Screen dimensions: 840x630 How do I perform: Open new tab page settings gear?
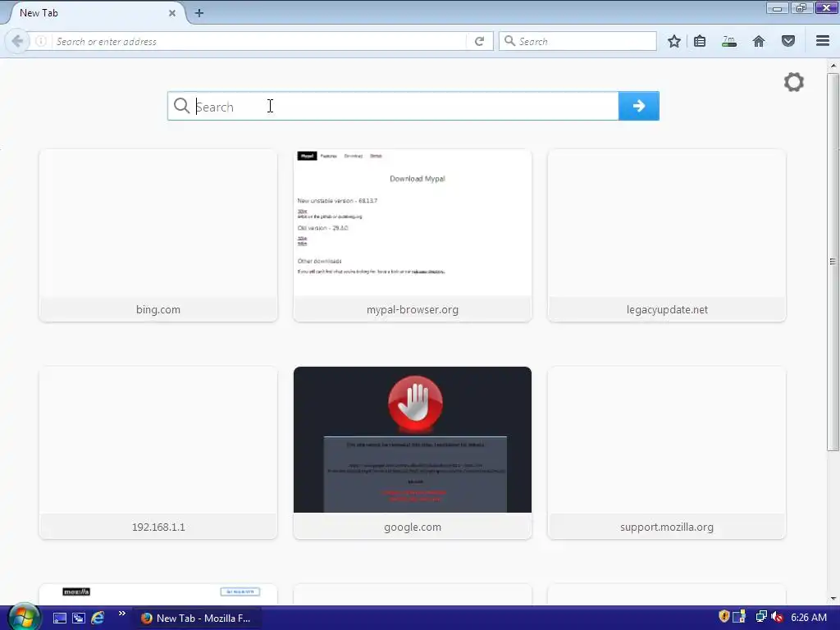click(794, 82)
